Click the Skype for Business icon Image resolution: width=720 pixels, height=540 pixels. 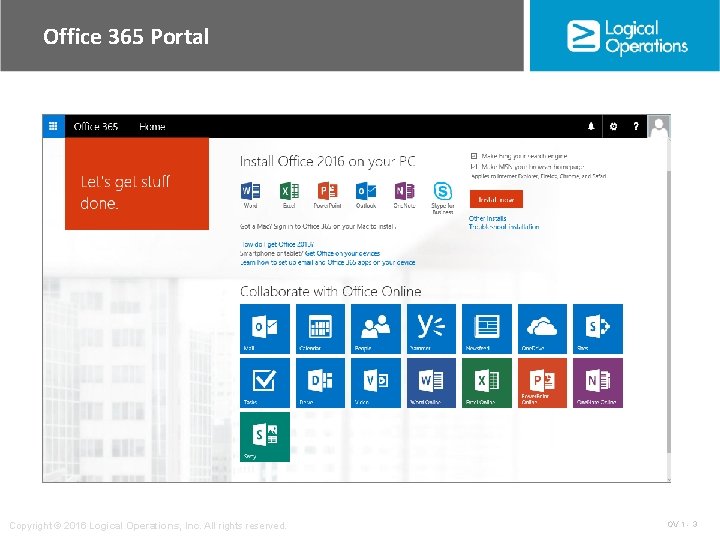pos(443,191)
